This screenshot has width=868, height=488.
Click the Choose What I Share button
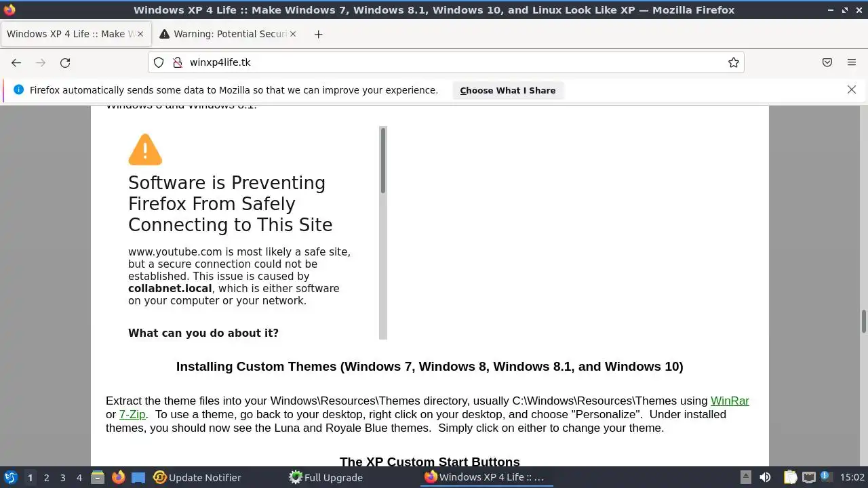(x=507, y=90)
